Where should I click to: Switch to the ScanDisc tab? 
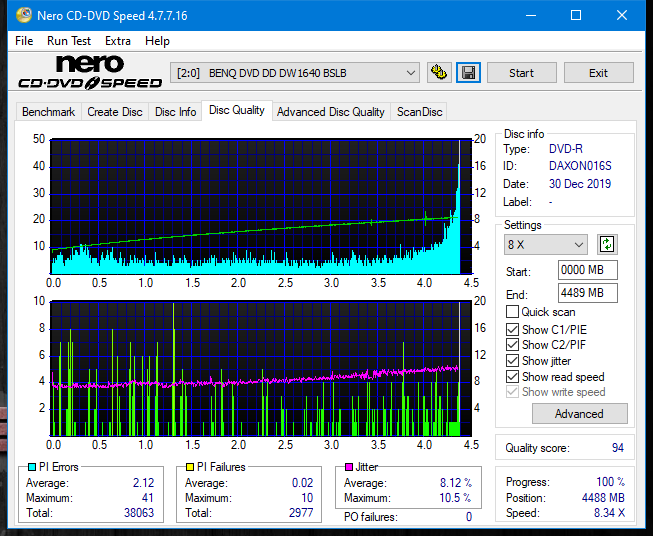tap(419, 112)
